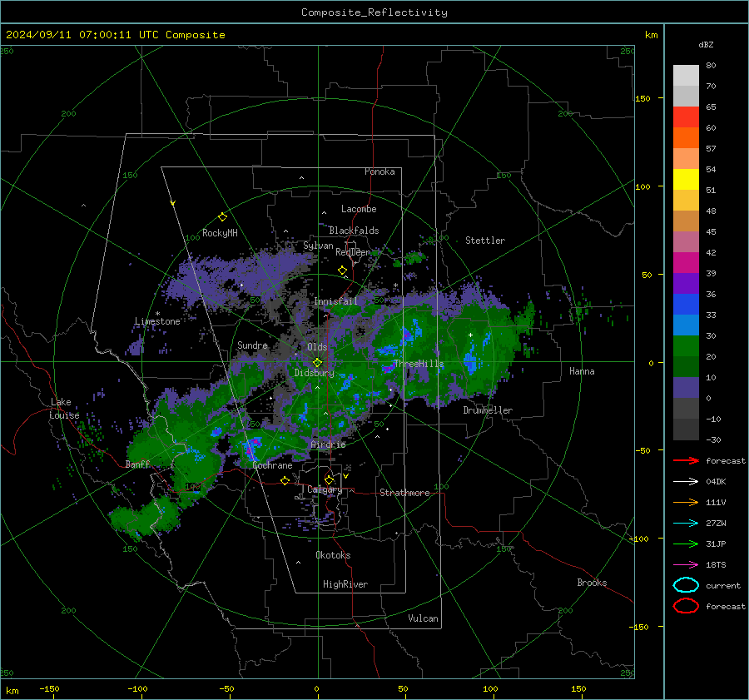Click the Olds label
749x700 pixels.
click(x=317, y=347)
